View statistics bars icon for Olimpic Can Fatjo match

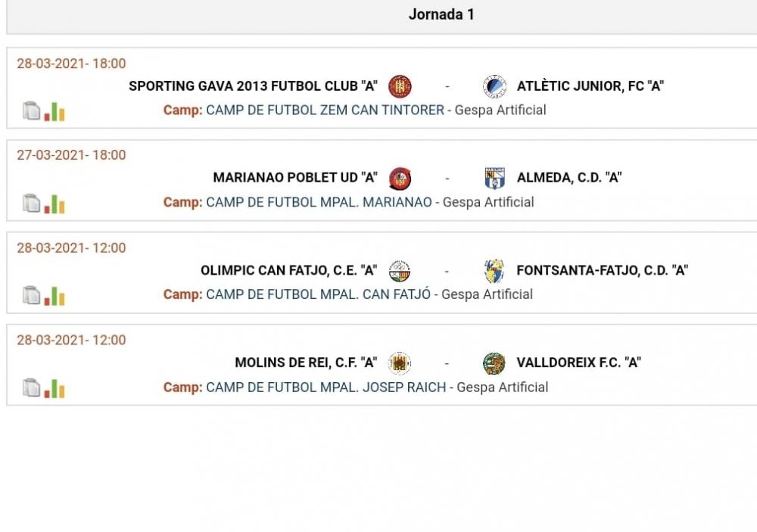tap(55, 296)
